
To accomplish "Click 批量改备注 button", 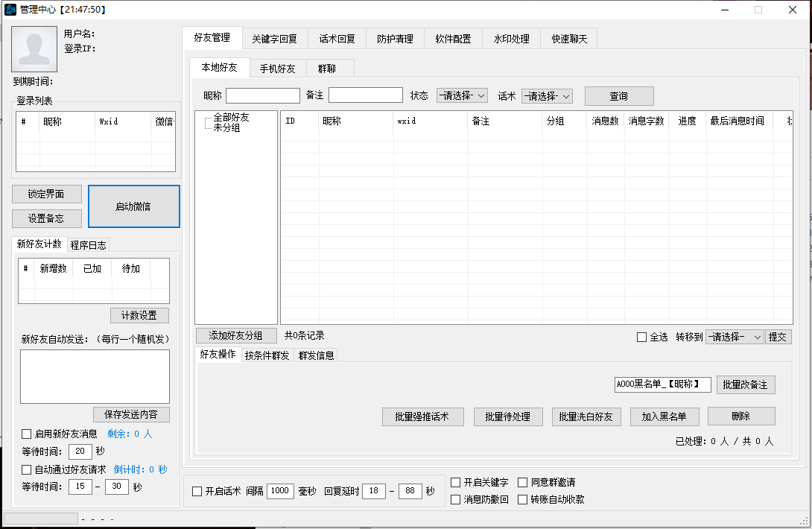I will [x=746, y=384].
